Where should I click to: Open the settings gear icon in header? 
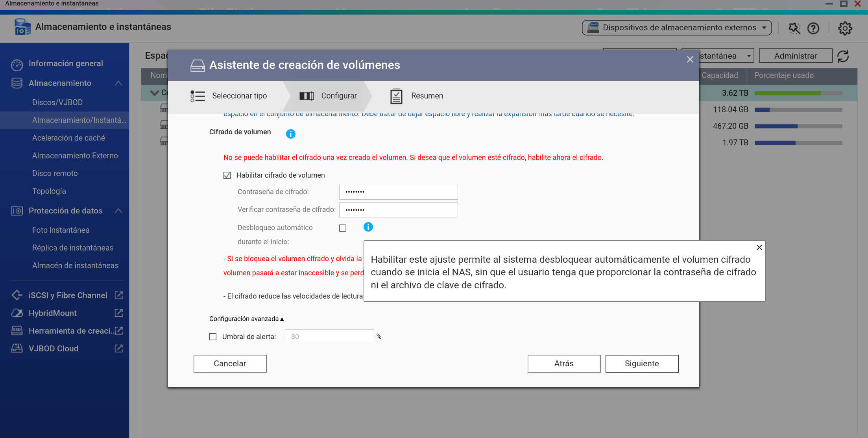coord(844,28)
